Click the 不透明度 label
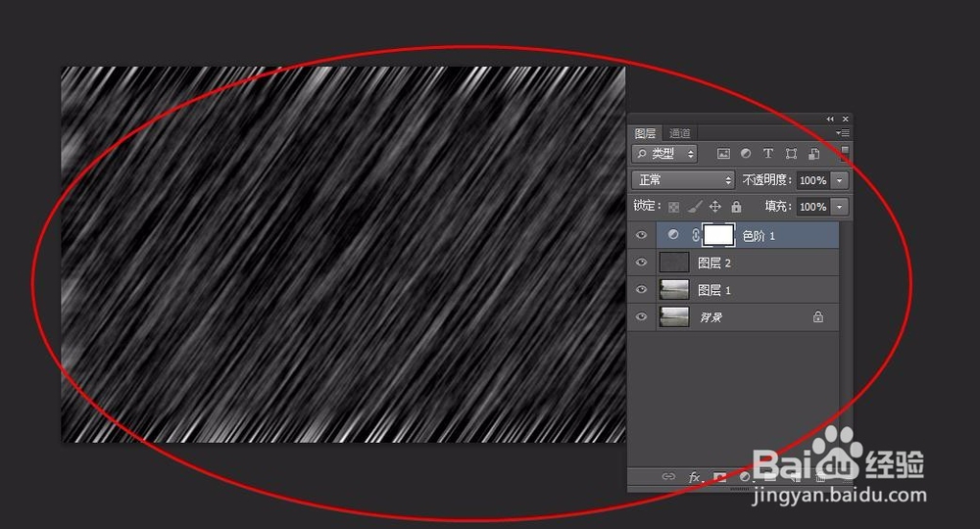The width and height of the screenshot is (980, 529). [x=767, y=180]
